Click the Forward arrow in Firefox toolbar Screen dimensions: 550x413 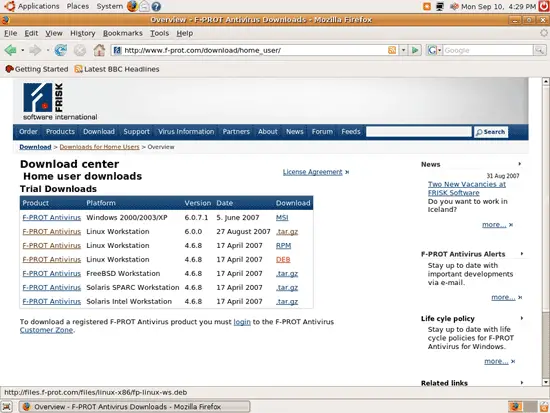pos(35,50)
